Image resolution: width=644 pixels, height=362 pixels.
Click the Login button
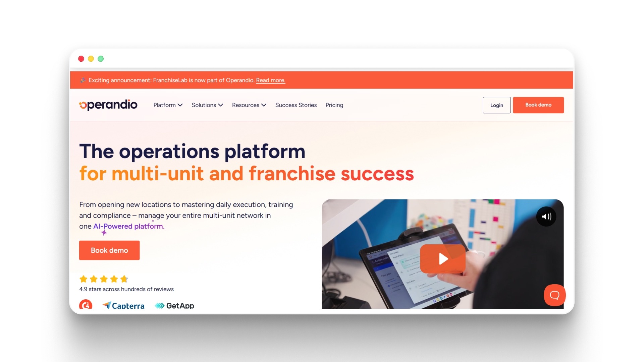[496, 105]
